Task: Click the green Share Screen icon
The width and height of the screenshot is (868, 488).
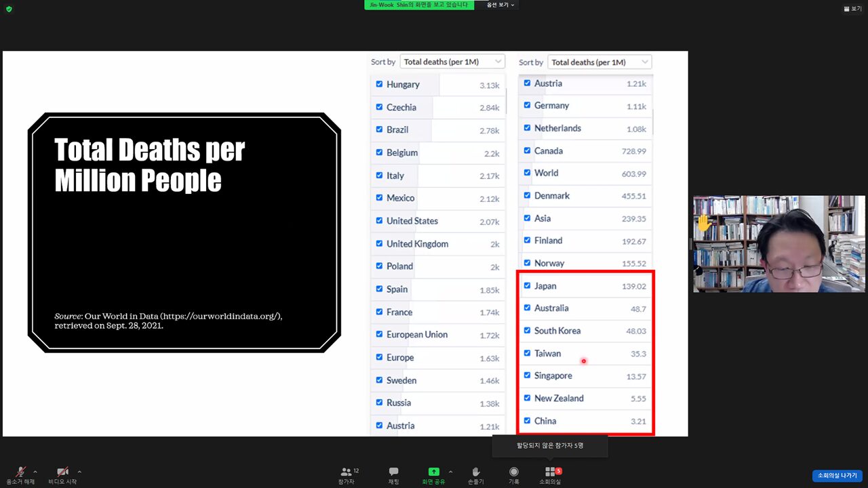Action: [x=433, y=472]
